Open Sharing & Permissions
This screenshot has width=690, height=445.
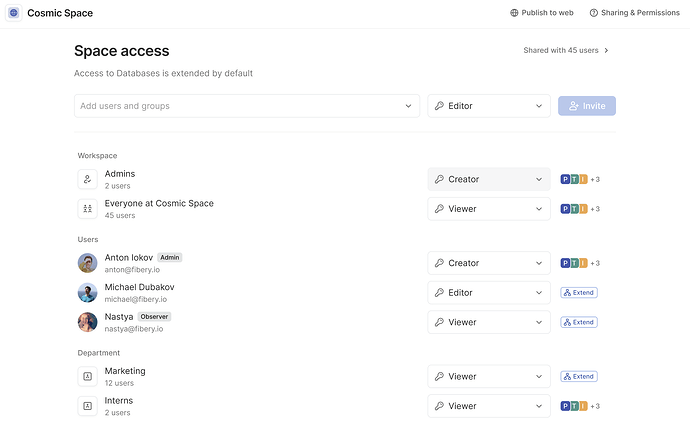click(x=634, y=13)
